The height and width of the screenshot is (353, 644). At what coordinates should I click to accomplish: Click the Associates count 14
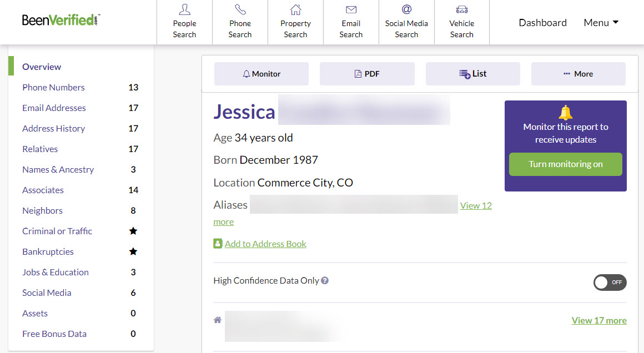coord(133,190)
